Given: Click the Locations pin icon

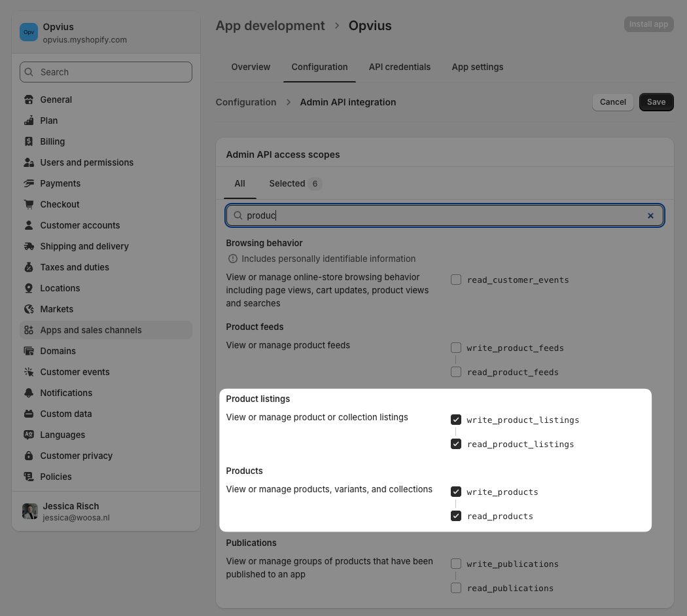Looking at the screenshot, I should pyautogui.click(x=29, y=288).
